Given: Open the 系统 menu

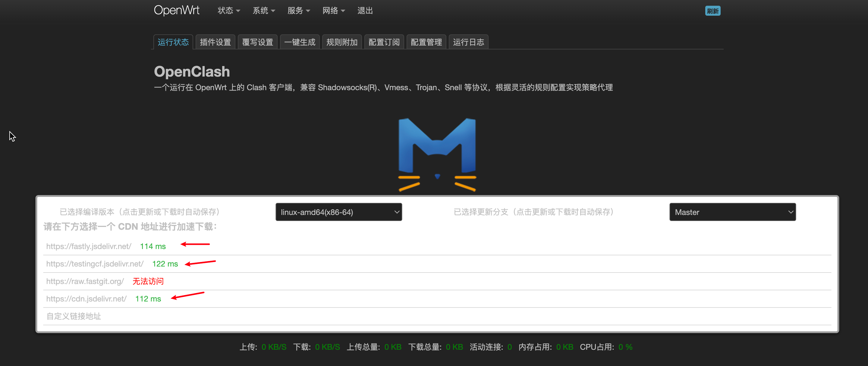Looking at the screenshot, I should tap(264, 11).
